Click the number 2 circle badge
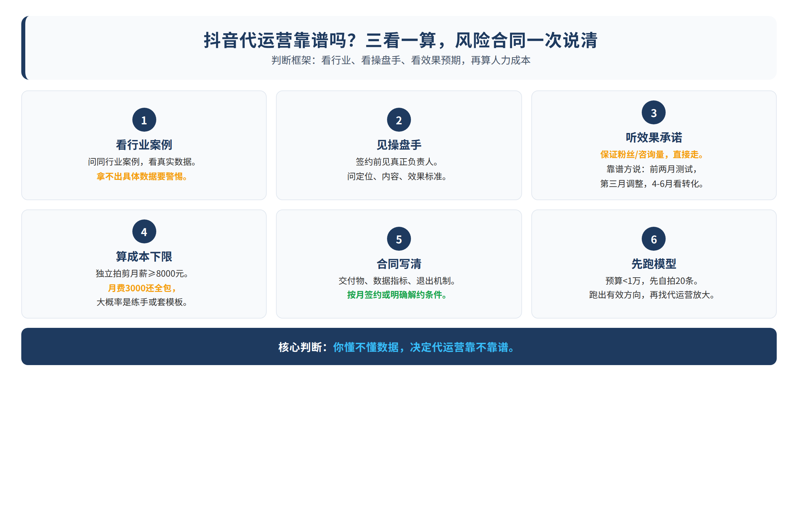Image resolution: width=798 pixels, height=532 pixels. pos(399,120)
